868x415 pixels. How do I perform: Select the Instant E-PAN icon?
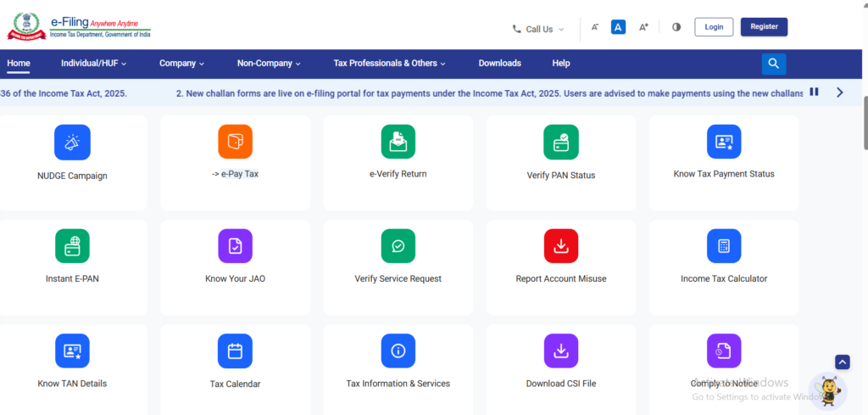tap(72, 246)
